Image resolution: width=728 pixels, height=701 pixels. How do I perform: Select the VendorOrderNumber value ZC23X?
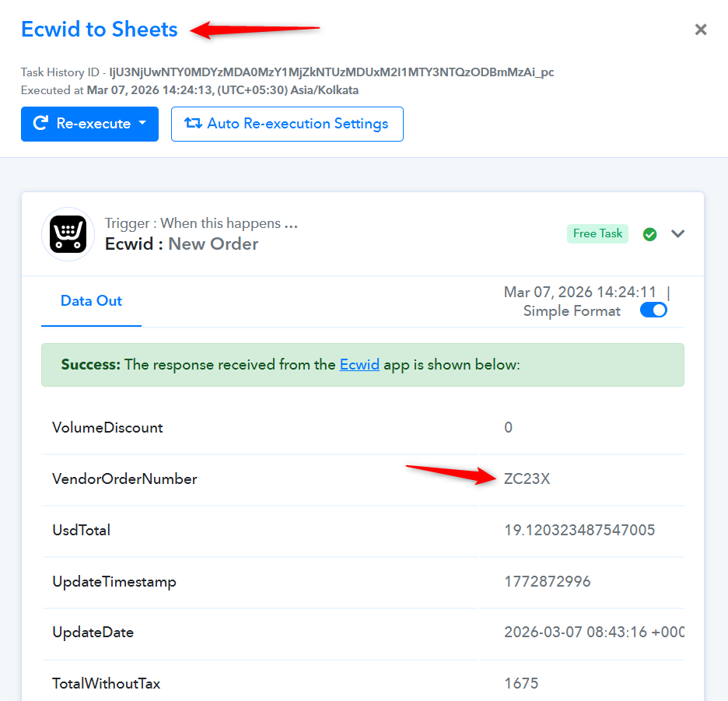point(527,479)
